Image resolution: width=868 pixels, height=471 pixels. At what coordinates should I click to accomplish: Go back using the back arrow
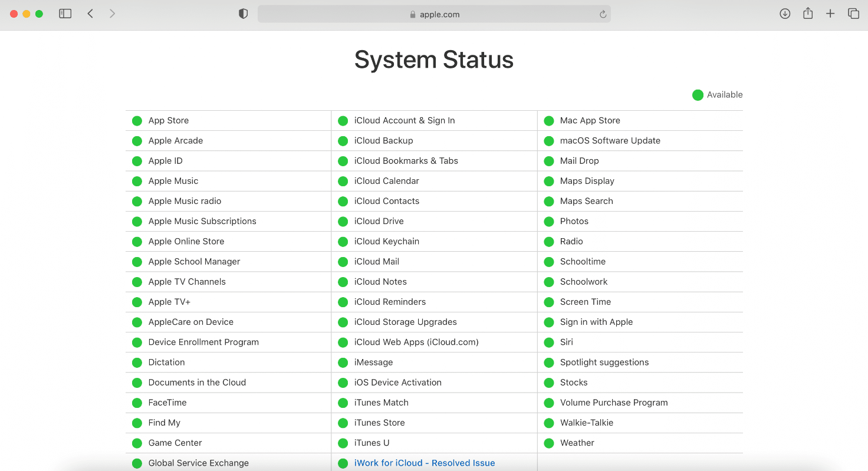click(90, 14)
